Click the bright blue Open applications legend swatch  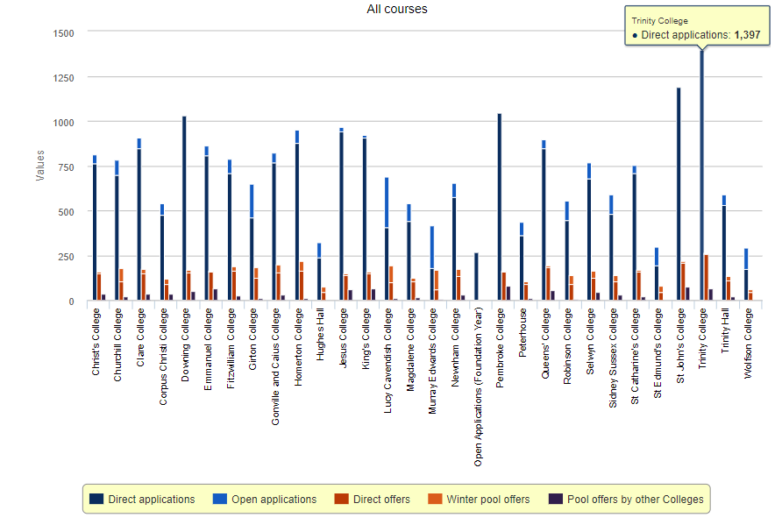(x=220, y=499)
